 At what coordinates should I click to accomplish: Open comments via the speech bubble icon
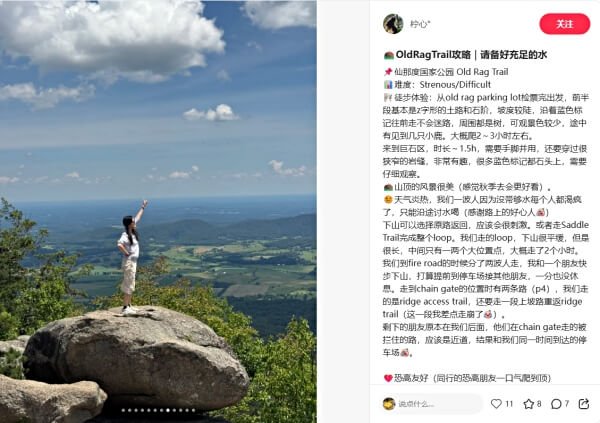pyautogui.click(x=556, y=403)
